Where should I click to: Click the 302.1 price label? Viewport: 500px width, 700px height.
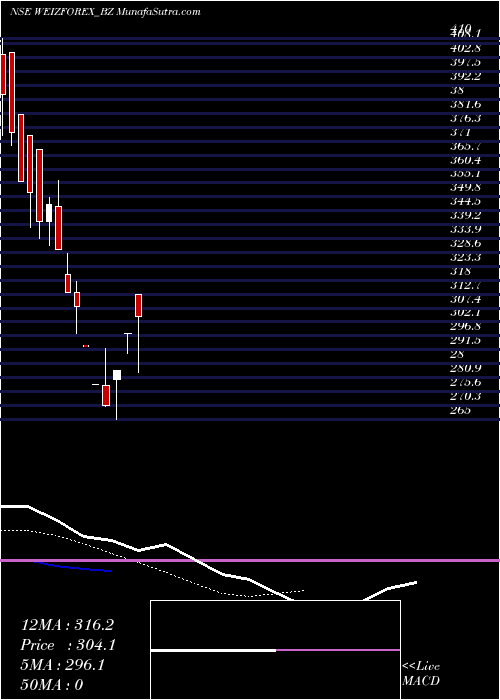click(465, 312)
